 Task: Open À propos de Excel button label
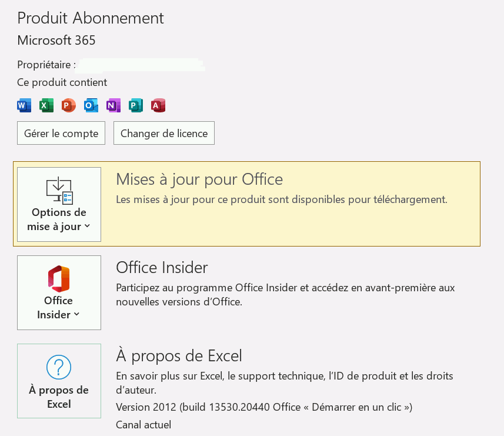59,397
